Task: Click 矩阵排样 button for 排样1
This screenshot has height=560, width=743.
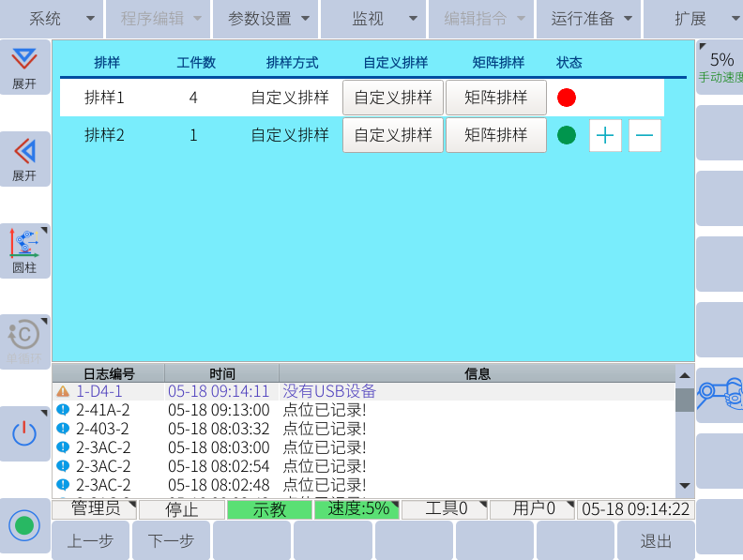Action: [495, 98]
